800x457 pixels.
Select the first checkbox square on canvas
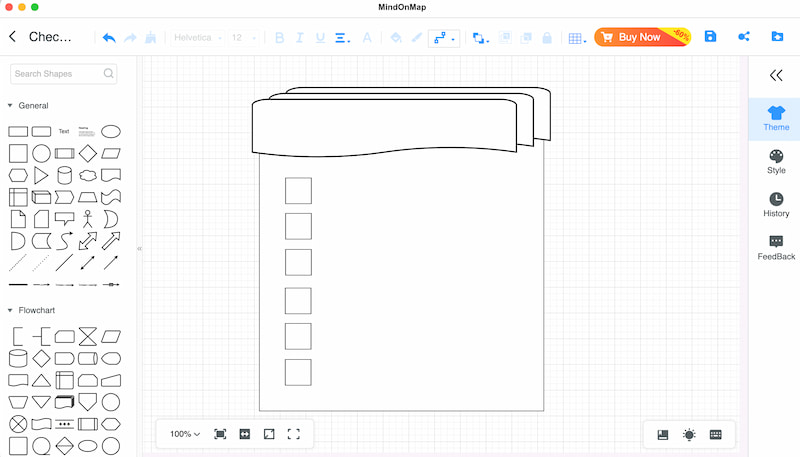coord(298,191)
